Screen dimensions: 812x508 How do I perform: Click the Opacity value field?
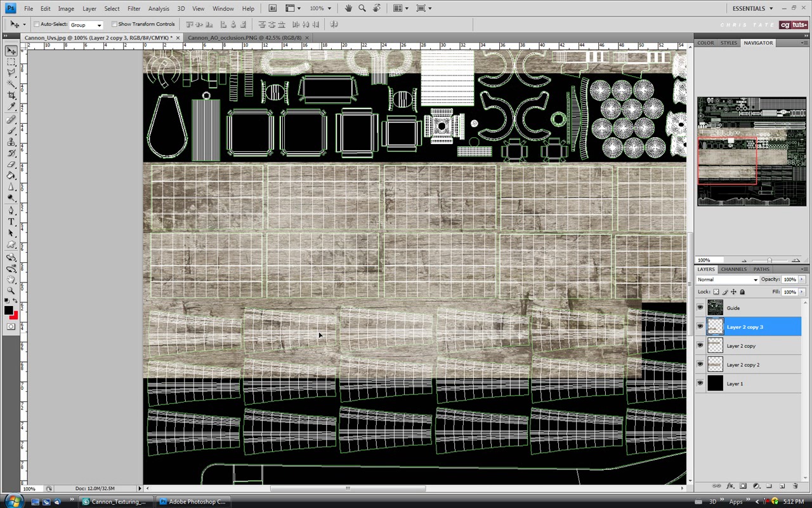point(789,279)
